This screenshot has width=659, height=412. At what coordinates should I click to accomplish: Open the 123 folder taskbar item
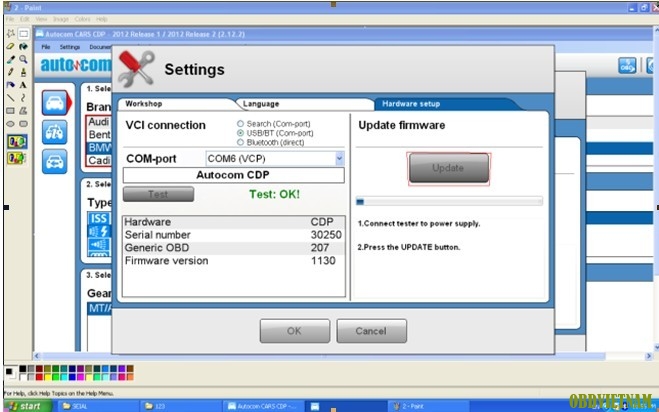click(x=180, y=406)
